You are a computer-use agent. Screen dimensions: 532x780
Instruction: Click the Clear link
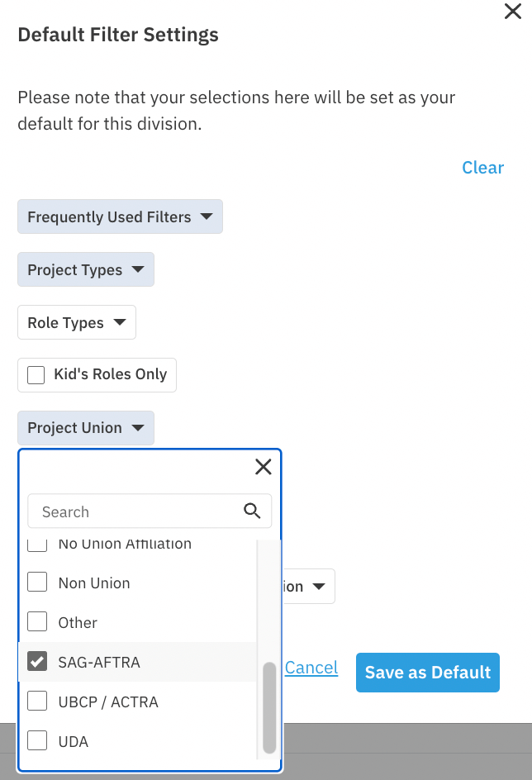pos(482,168)
